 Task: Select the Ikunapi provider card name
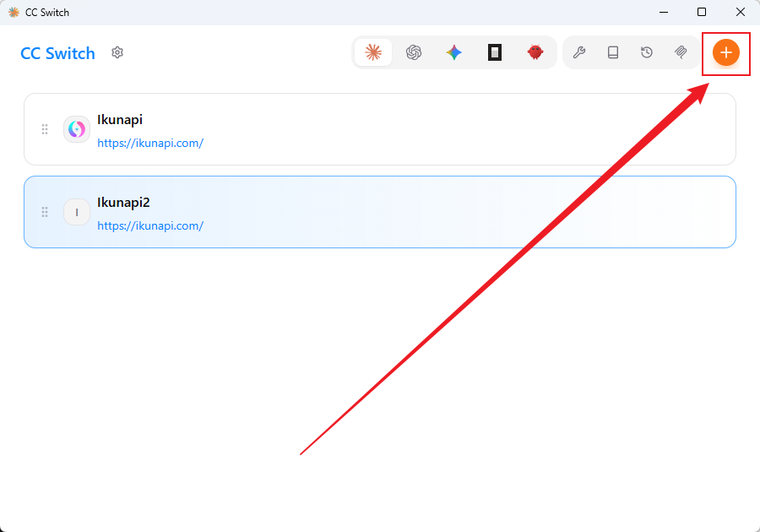click(x=120, y=120)
